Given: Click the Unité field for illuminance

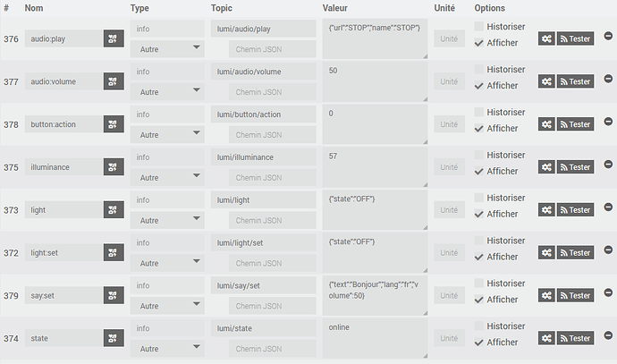Looking at the screenshot, I should (451, 167).
